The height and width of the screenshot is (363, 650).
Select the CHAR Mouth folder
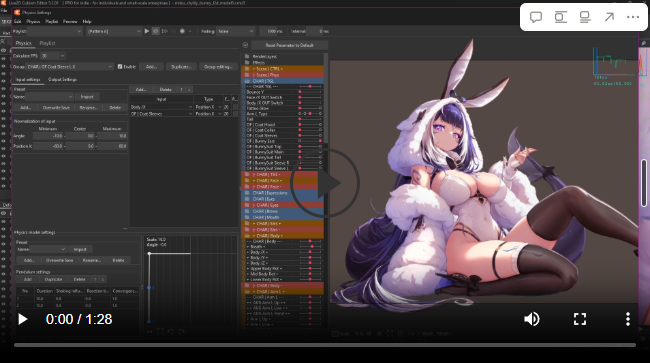[x=283, y=218]
